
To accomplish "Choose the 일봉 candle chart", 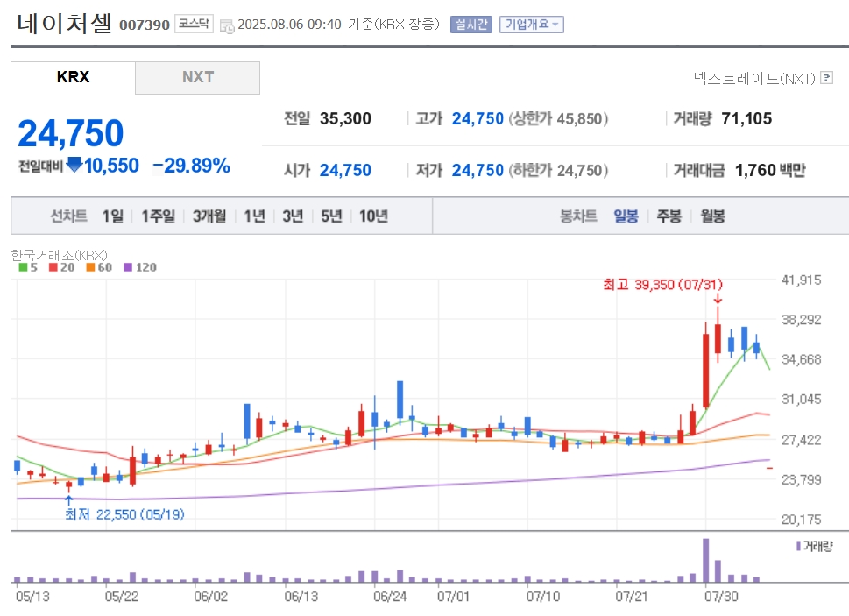I will [x=626, y=216].
